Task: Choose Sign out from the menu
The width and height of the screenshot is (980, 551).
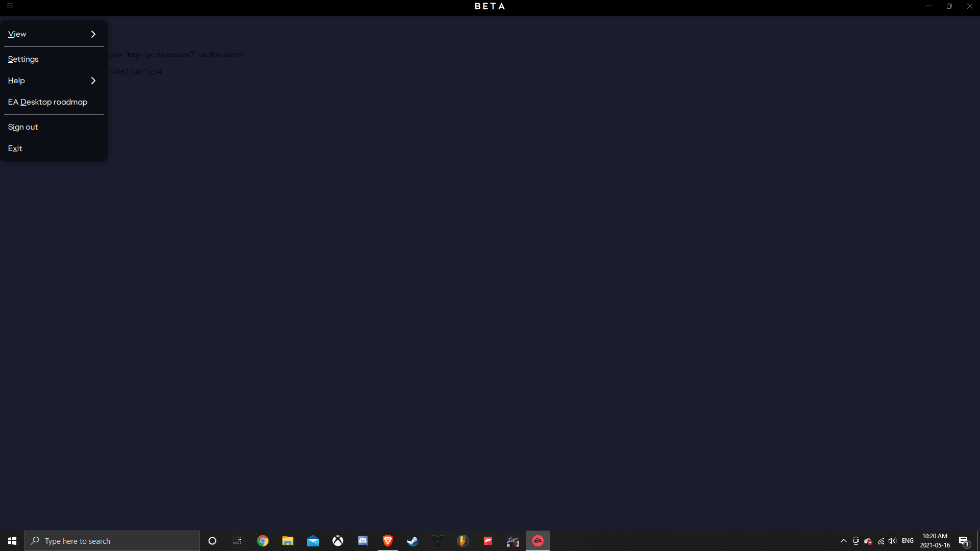Action: tap(54, 127)
